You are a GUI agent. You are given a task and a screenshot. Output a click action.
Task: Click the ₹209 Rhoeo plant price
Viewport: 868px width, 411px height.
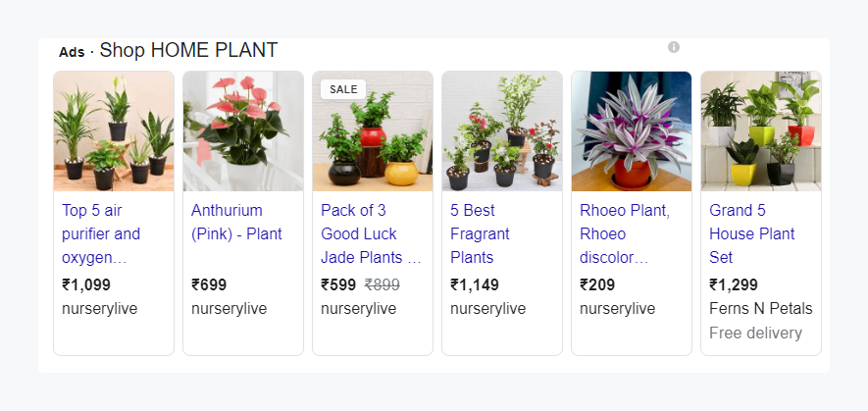(597, 285)
